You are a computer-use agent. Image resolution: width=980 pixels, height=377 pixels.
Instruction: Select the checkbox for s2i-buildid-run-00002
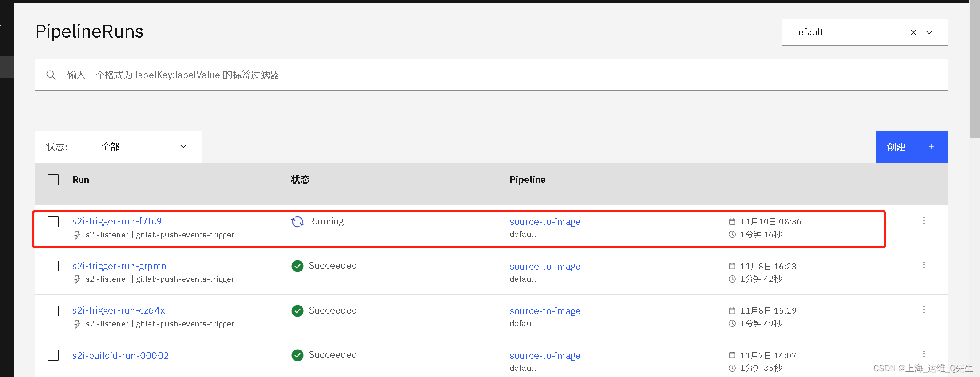point(53,355)
